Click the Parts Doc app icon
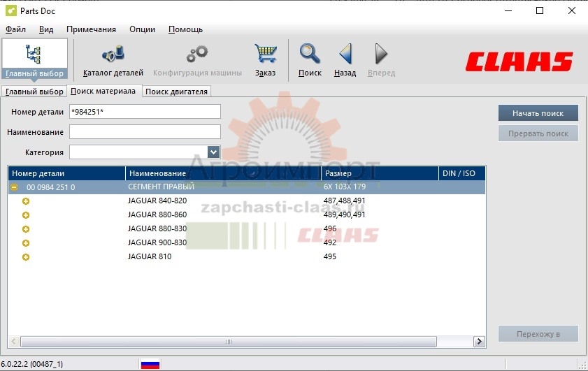This screenshot has width=588, height=371. click(11, 10)
